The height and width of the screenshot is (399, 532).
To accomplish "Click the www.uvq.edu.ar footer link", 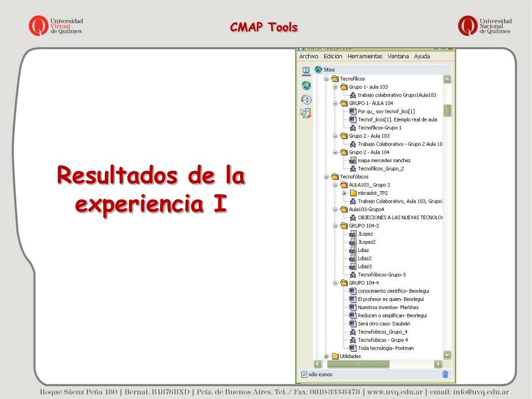I will pos(395,392).
